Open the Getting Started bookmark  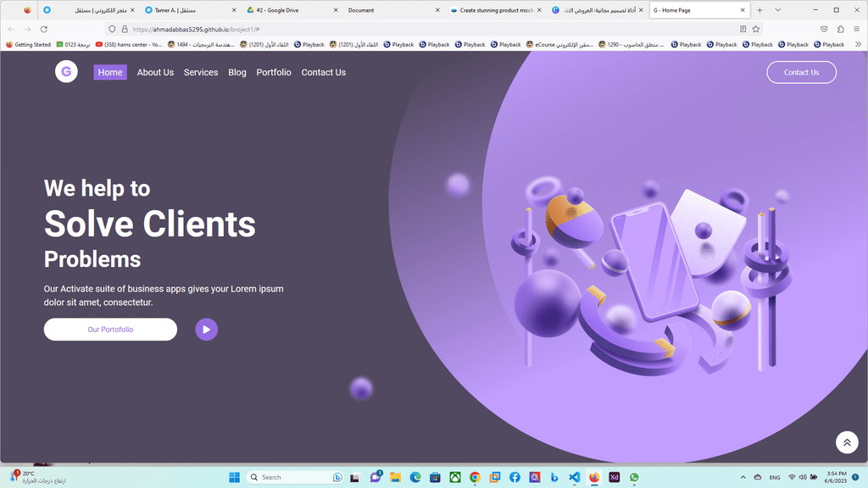tap(28, 44)
